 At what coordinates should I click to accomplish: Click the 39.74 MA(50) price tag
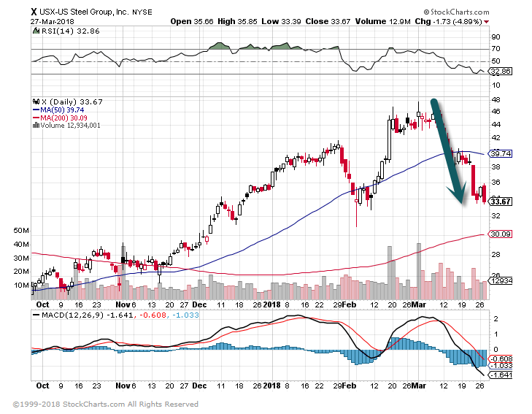(x=500, y=154)
